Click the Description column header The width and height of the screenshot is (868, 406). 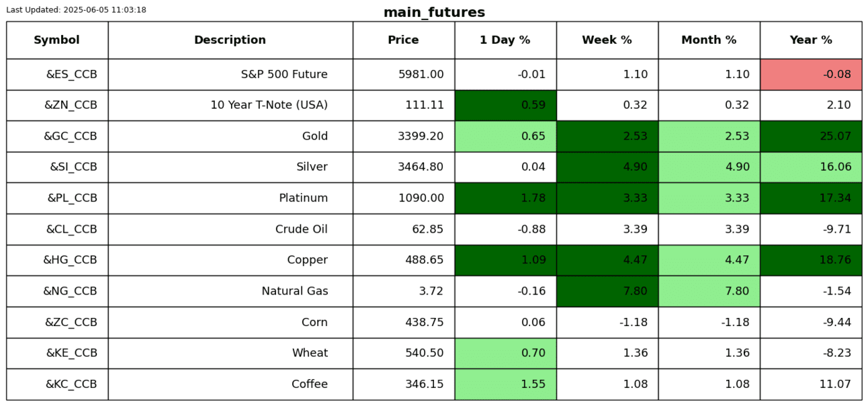[230, 40]
